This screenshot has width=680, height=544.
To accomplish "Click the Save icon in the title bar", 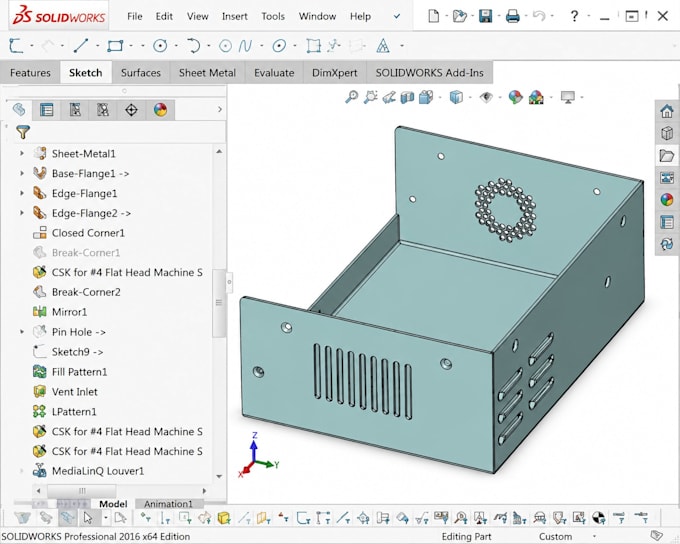I will click(x=485, y=16).
